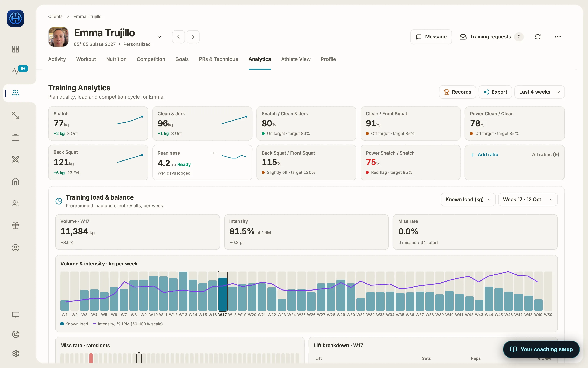Screen dimensions: 588x368
Task: Expand the client switcher chevron beside Emma Trujillo
Action: tap(159, 37)
